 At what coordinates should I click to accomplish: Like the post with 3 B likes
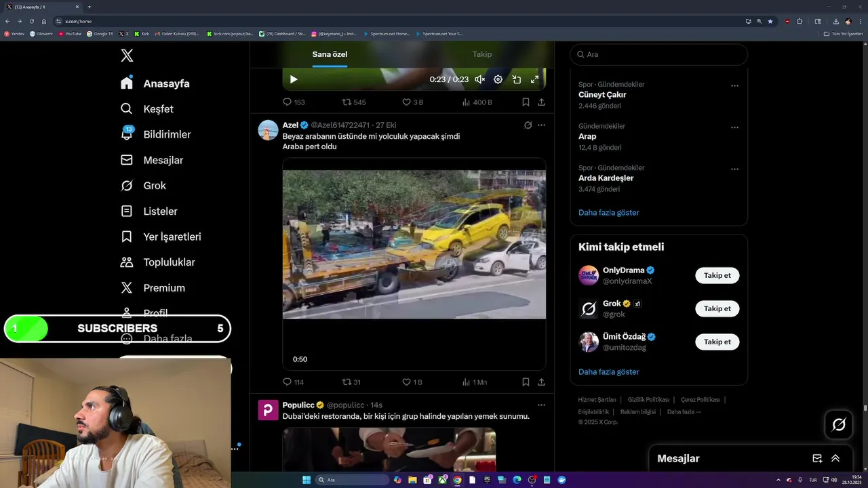pyautogui.click(x=412, y=102)
